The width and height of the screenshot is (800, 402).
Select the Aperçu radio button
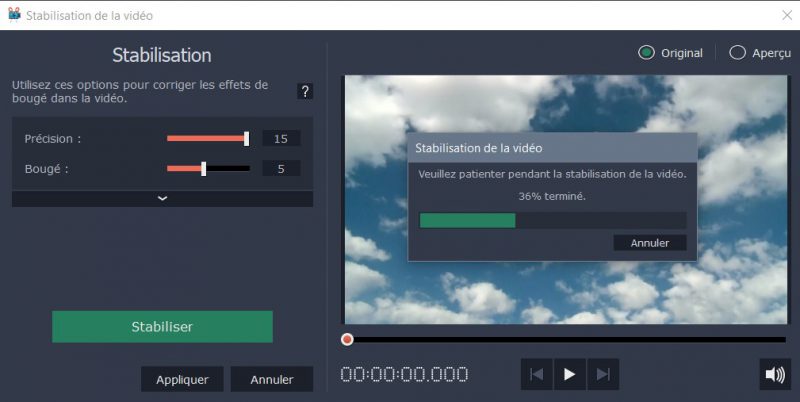[x=737, y=53]
